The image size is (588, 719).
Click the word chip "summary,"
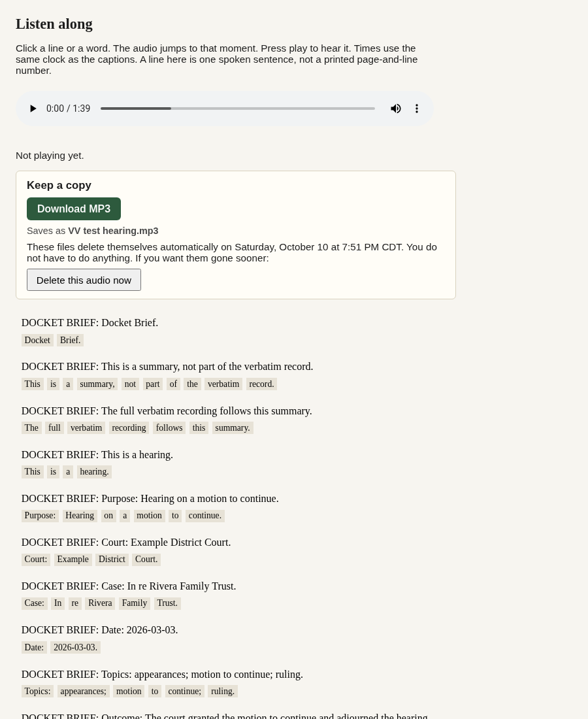point(97,384)
